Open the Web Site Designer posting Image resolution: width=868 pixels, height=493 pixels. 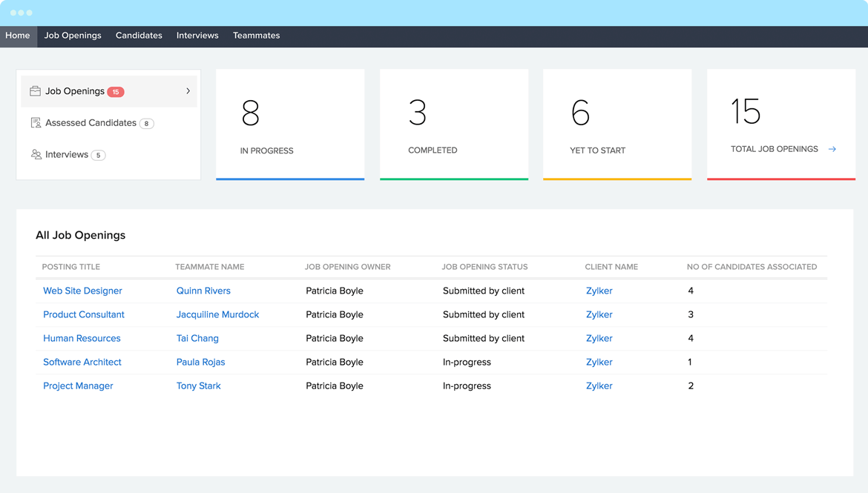pyautogui.click(x=82, y=291)
